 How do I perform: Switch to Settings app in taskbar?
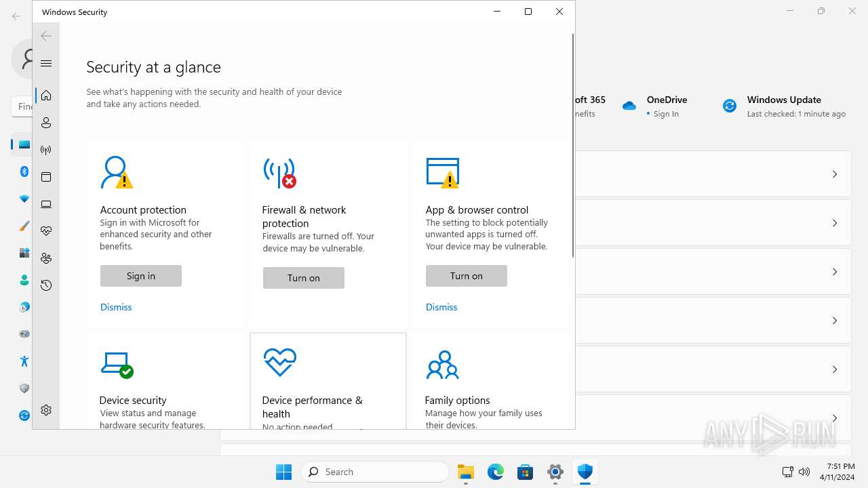[555, 472]
